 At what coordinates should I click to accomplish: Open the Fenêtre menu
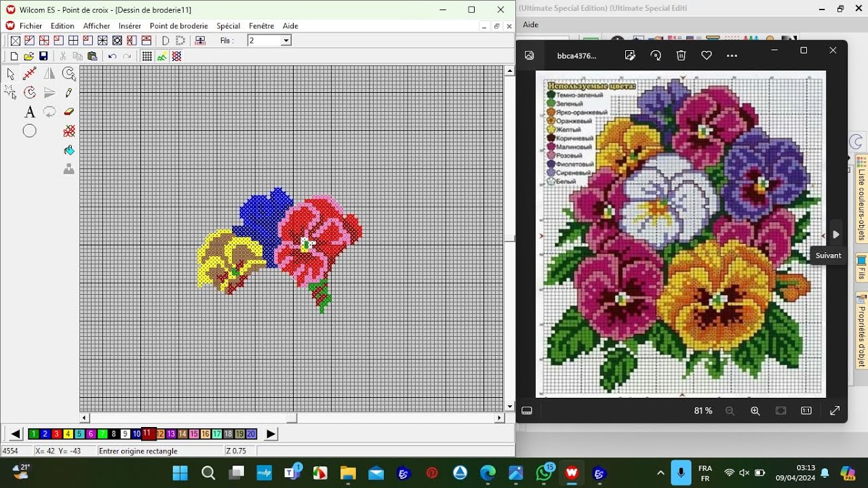262,26
